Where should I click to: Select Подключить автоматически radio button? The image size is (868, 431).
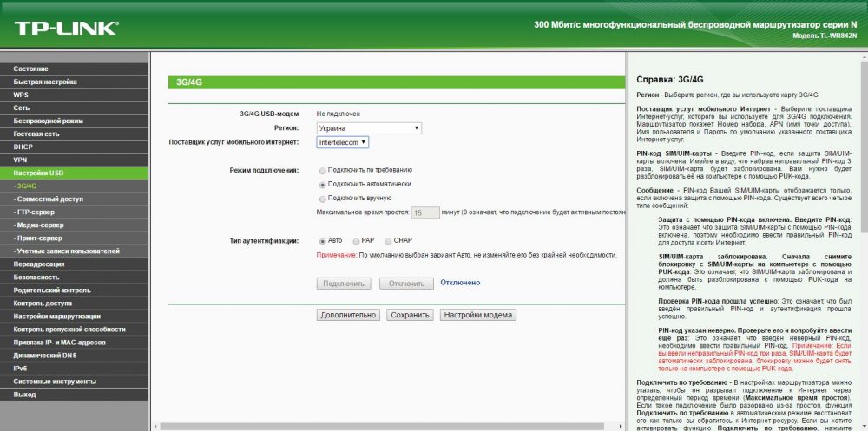click(323, 185)
